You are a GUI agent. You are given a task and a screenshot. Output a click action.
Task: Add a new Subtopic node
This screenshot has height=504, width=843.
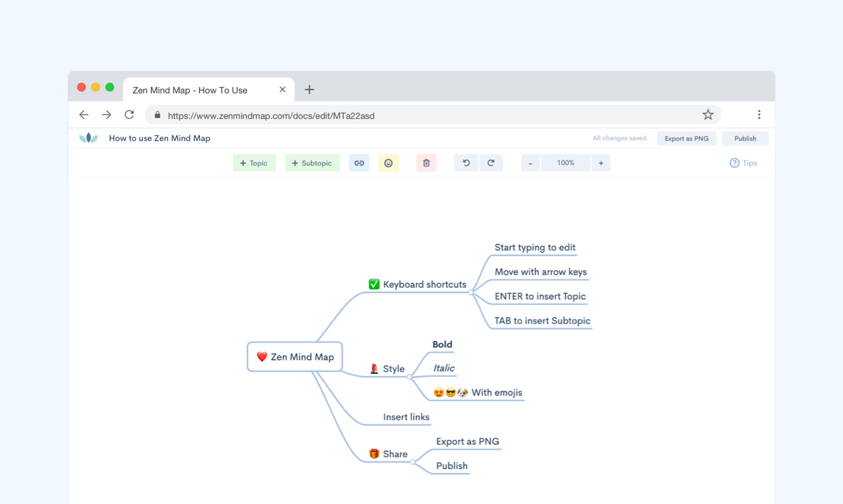click(312, 162)
